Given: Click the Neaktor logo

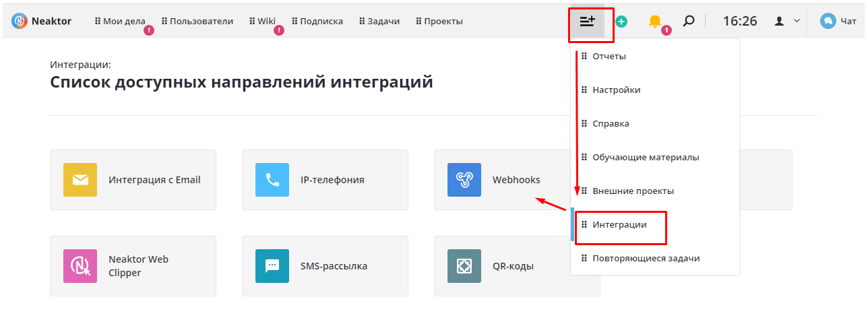Looking at the screenshot, I should [42, 22].
